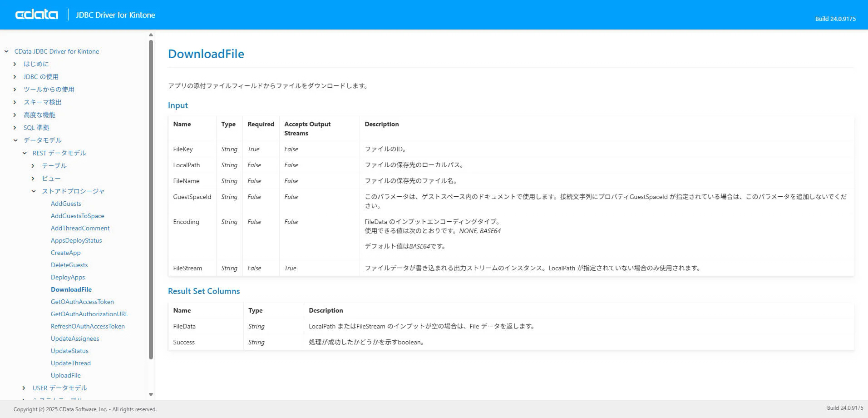Click the CData logo in header
Viewport: 868px width, 418px height.
click(37, 15)
